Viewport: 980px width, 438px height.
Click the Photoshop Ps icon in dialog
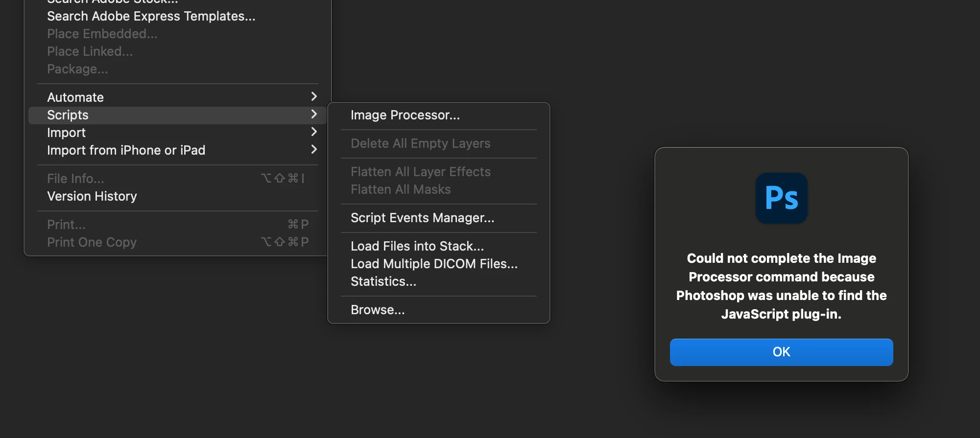coord(781,198)
